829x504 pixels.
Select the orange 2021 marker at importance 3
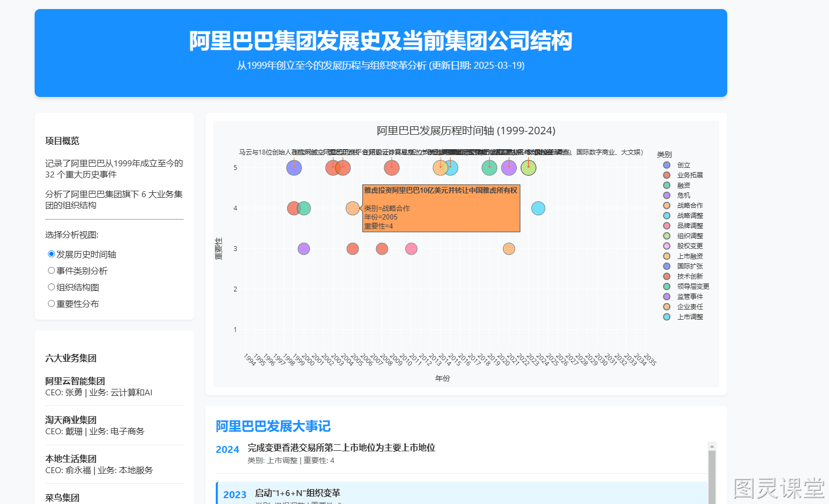(509, 249)
